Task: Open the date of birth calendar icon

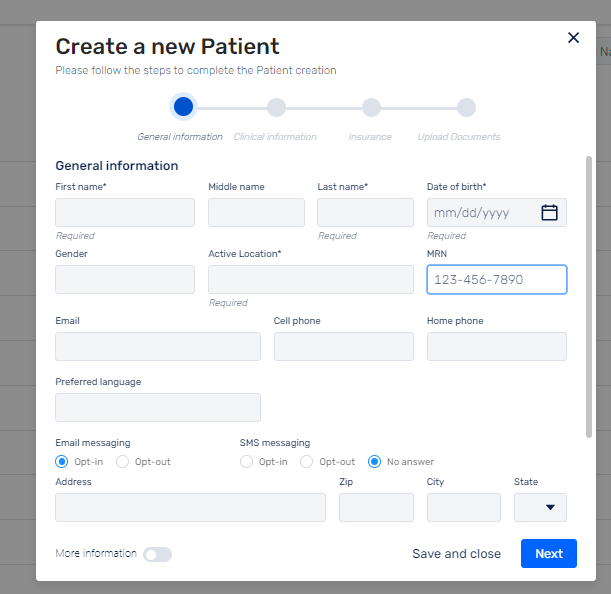Action: coord(549,213)
